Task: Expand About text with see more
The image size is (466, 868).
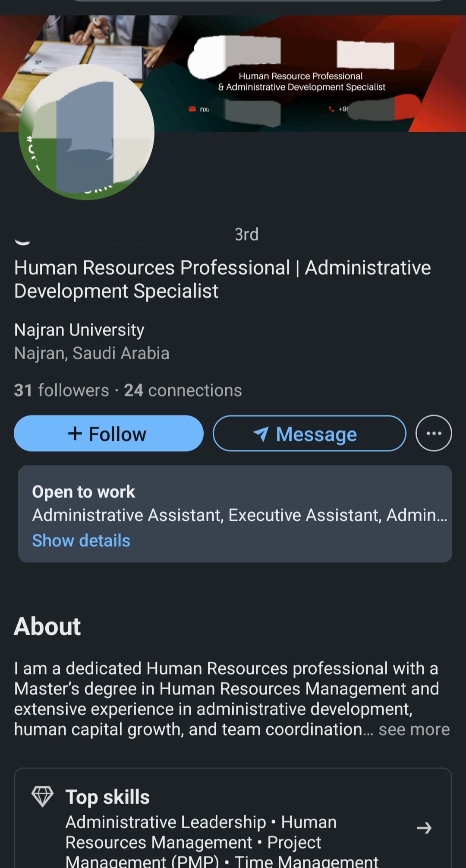Action: click(414, 729)
